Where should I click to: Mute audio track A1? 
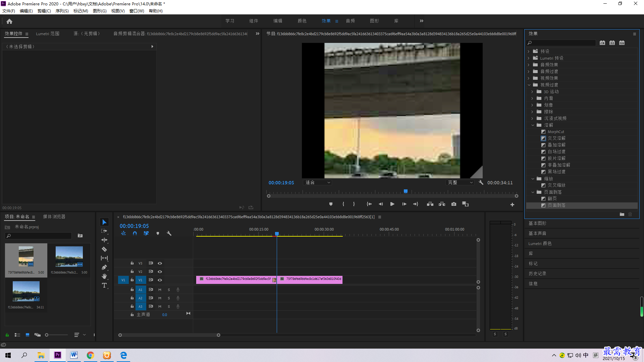(x=160, y=290)
